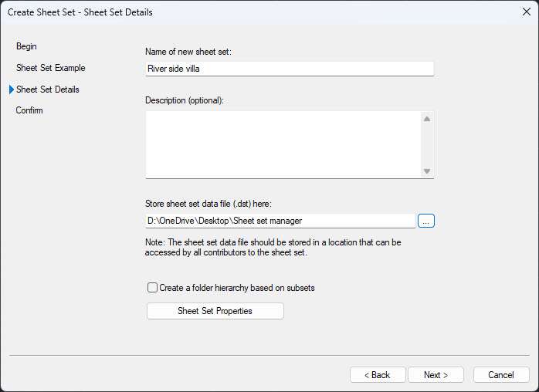Image resolution: width=539 pixels, height=392 pixels.
Task: Click the description box scrollbar track
Action: coord(426,145)
